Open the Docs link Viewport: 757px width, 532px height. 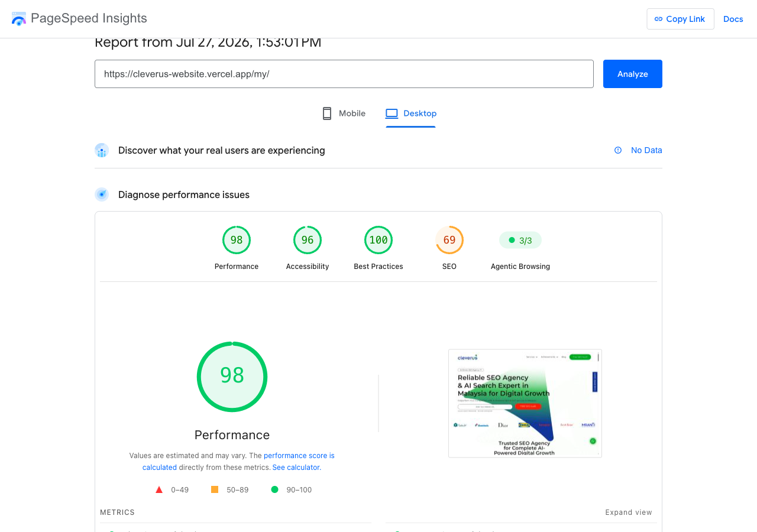(733, 19)
